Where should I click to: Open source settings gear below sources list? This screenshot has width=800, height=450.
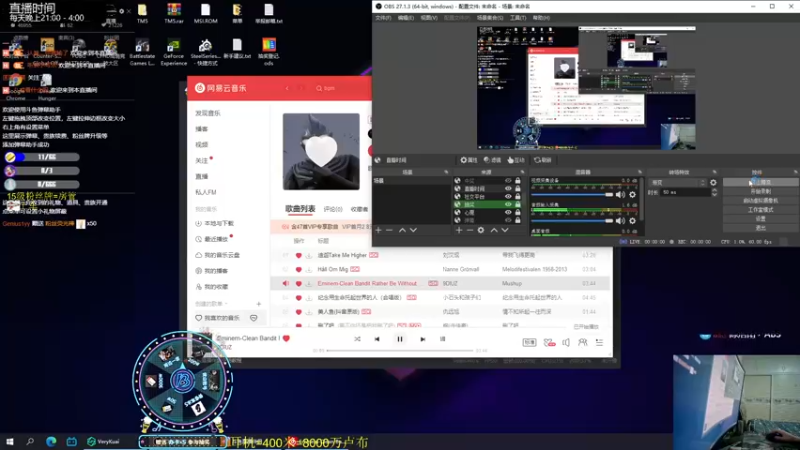(x=481, y=231)
